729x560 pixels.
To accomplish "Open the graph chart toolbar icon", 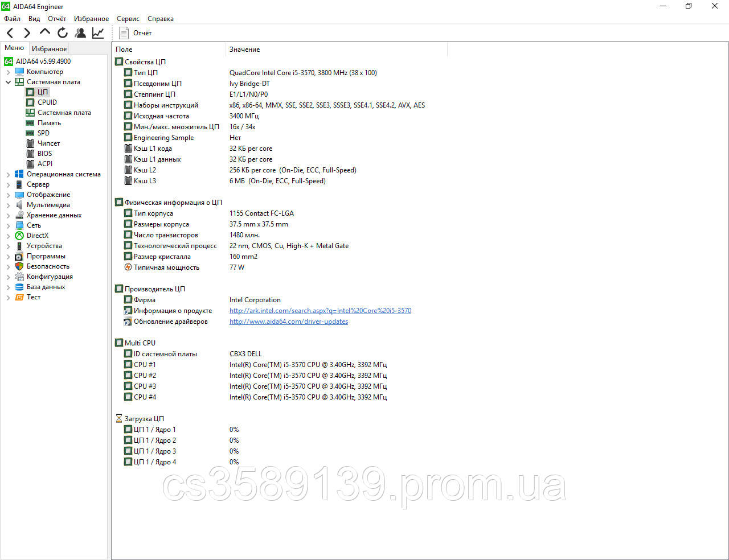I will click(98, 33).
